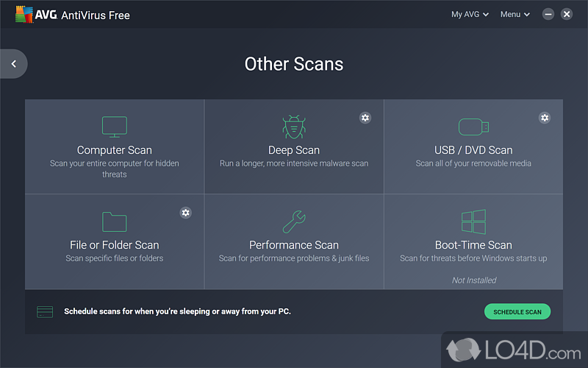Click 'Scan your entire computer for hidden threats'
588x368 pixels.
click(115, 169)
